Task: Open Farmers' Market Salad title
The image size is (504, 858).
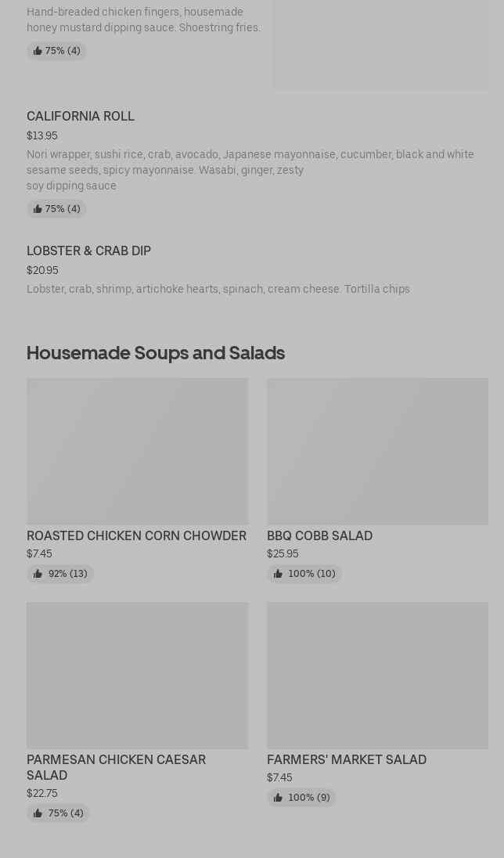Action: coord(346,759)
